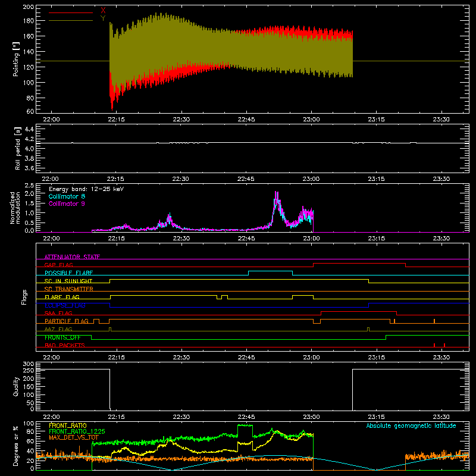The width and height of the screenshot is (476, 476).
Task: Click the 'Degrees or %' axis label
Action: 16,446
